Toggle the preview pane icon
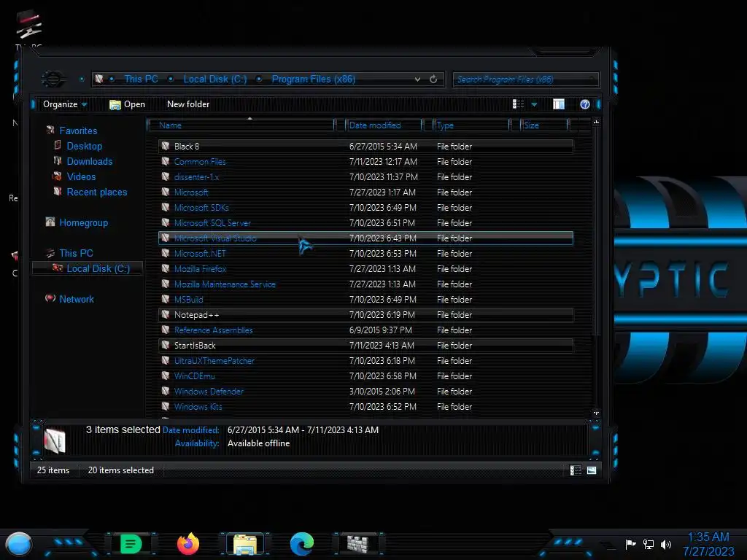Viewport: 747px width, 560px height. 558,104
